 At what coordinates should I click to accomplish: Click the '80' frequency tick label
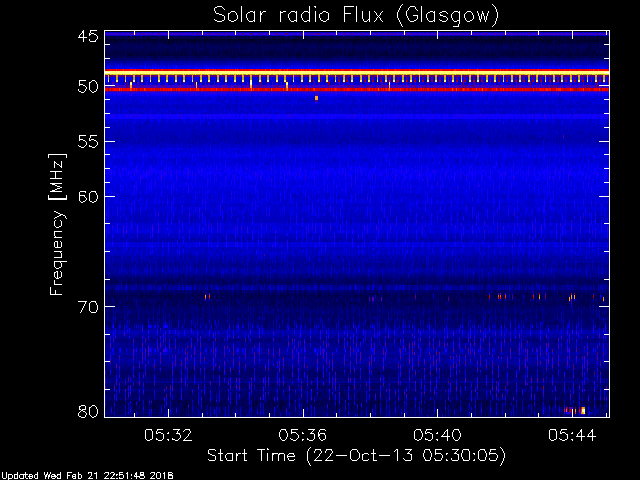tap(88, 411)
